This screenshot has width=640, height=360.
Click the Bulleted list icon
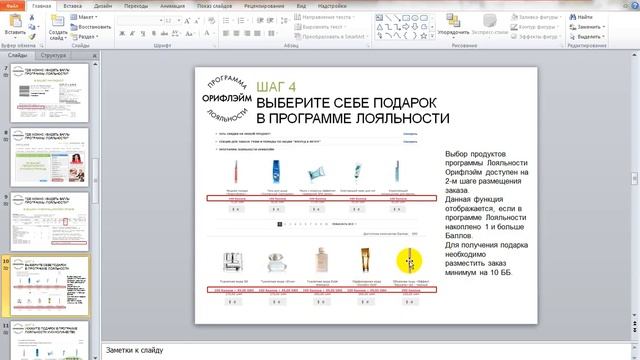[227, 20]
